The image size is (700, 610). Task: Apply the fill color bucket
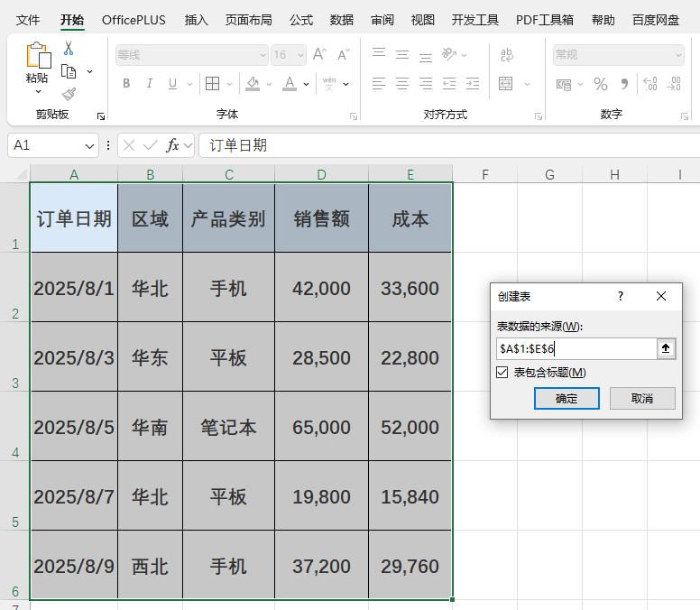(x=253, y=84)
